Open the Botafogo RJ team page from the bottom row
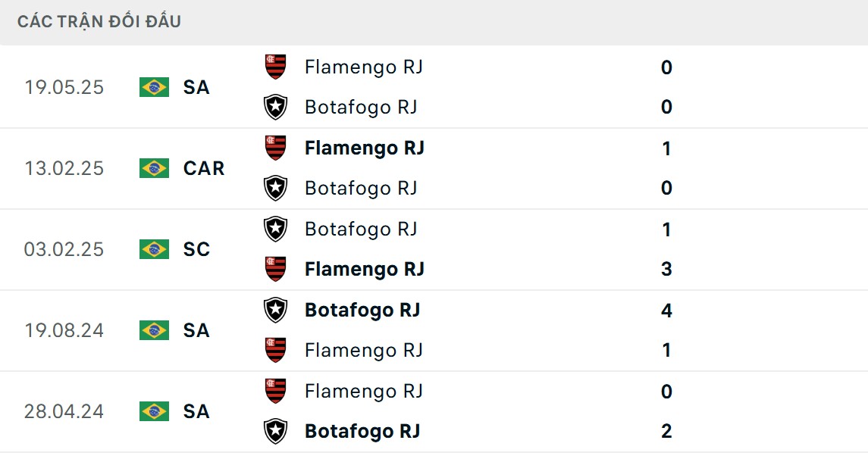The height and width of the screenshot is (459, 868). point(362,431)
